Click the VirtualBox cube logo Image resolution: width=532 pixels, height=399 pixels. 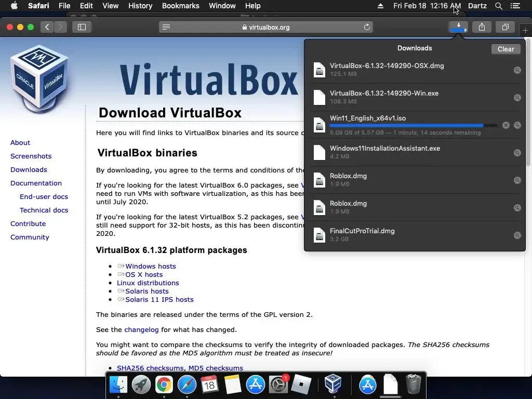point(39,79)
